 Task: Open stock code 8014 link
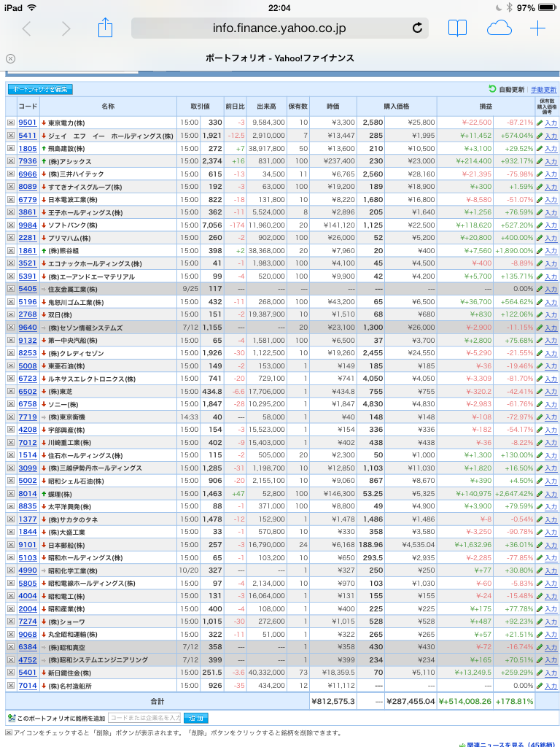tap(28, 494)
